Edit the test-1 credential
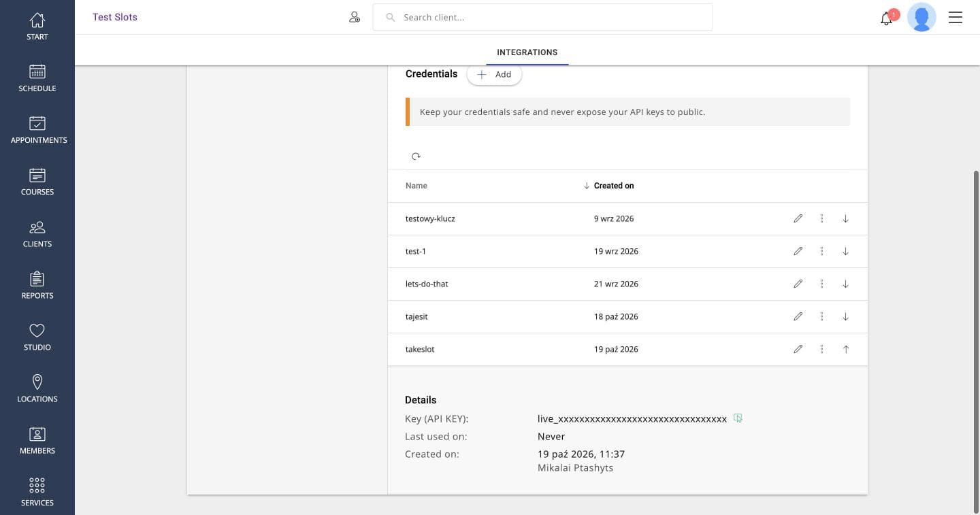The height and width of the screenshot is (515, 980). tap(798, 251)
